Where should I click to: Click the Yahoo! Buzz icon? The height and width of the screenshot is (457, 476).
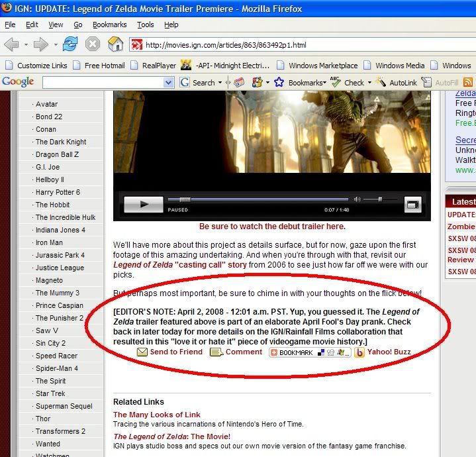pyautogui.click(x=359, y=352)
